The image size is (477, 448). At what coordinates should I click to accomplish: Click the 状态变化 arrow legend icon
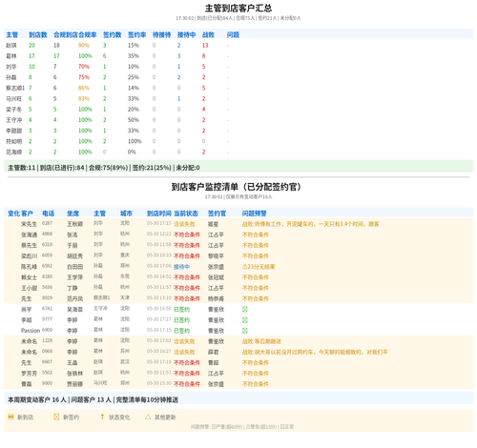coord(102,417)
